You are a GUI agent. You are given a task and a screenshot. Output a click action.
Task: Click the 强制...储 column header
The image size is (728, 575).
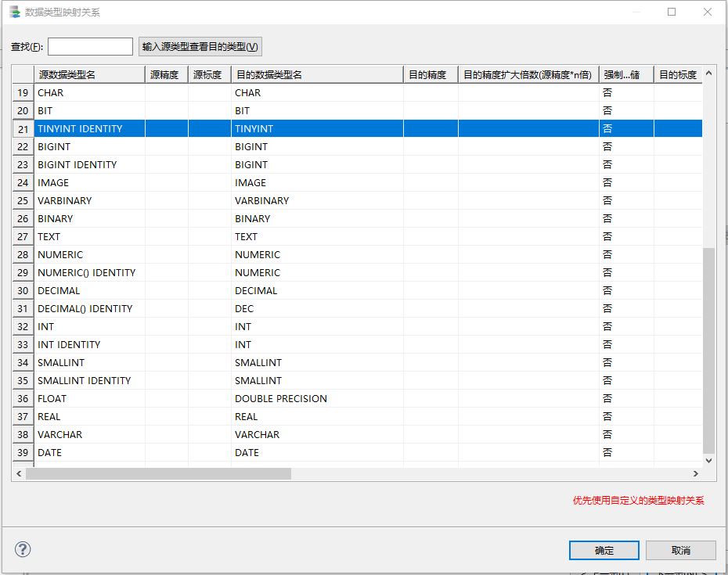point(626,75)
